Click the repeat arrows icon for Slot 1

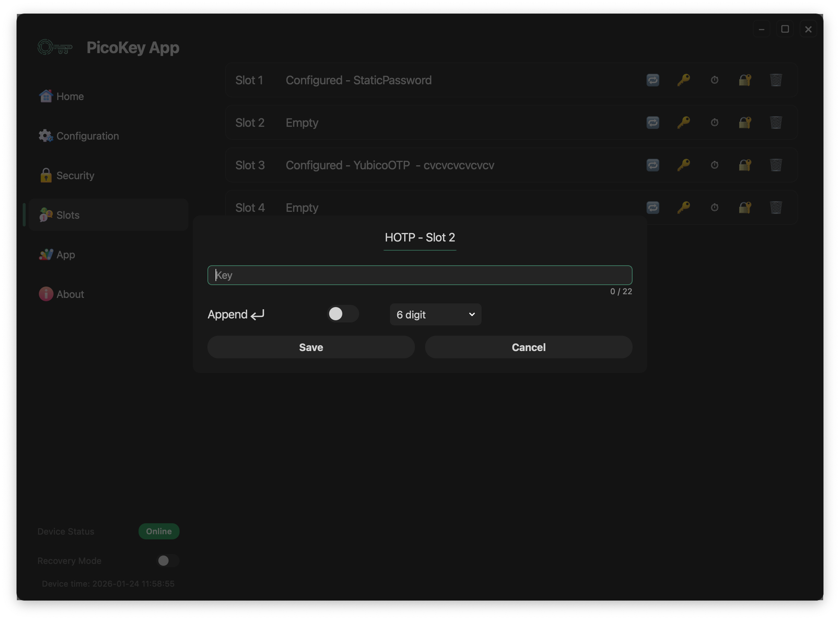click(x=653, y=80)
